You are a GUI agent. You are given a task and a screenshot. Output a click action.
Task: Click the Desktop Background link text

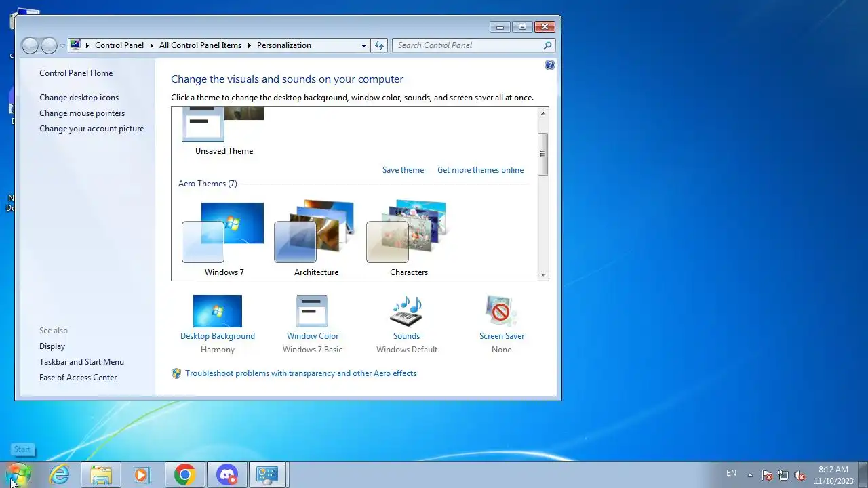click(218, 336)
